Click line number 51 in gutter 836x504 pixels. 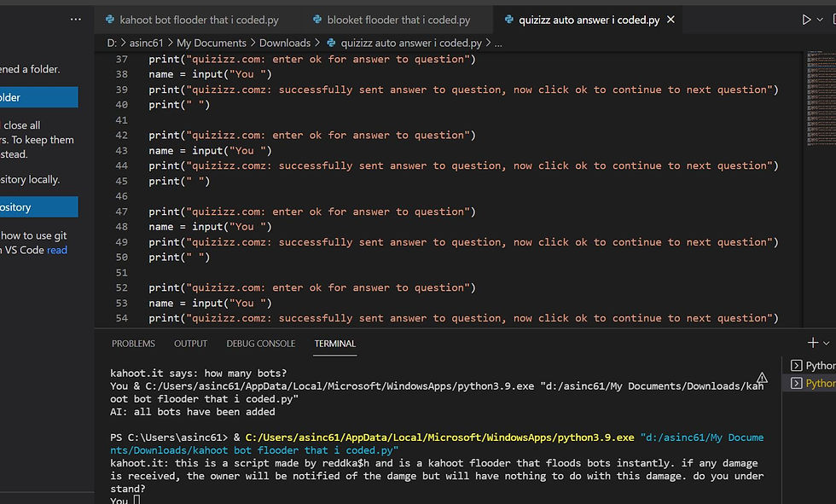121,272
